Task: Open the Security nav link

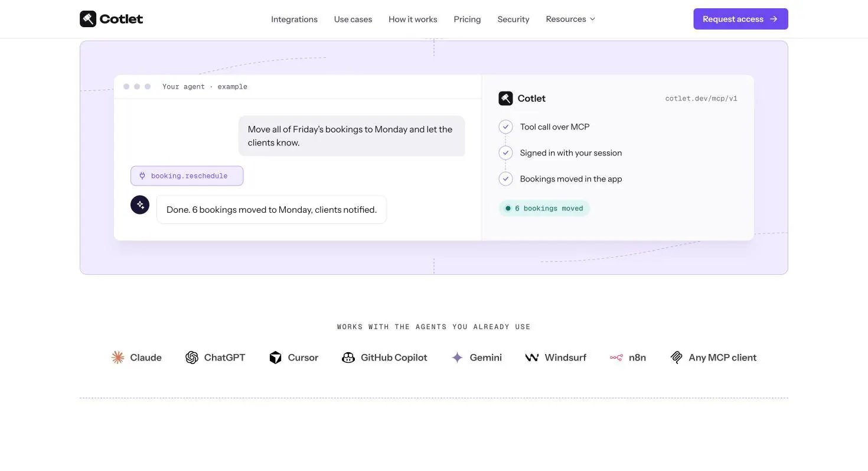Action: pyautogui.click(x=513, y=20)
